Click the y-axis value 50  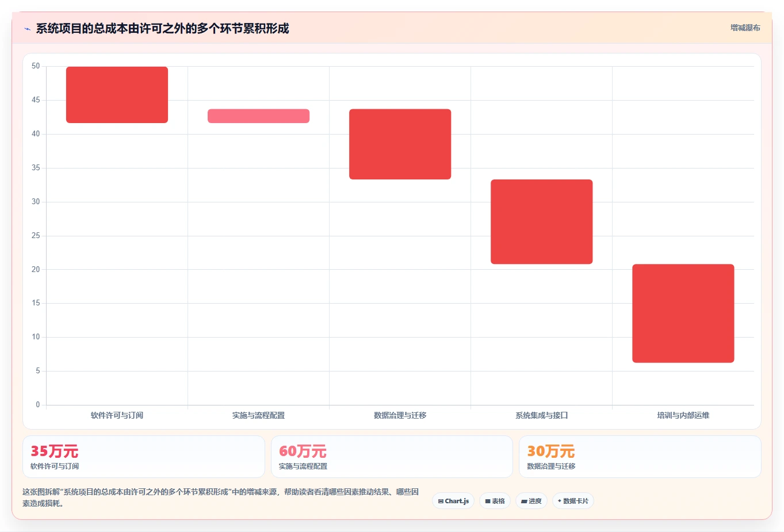click(36, 66)
